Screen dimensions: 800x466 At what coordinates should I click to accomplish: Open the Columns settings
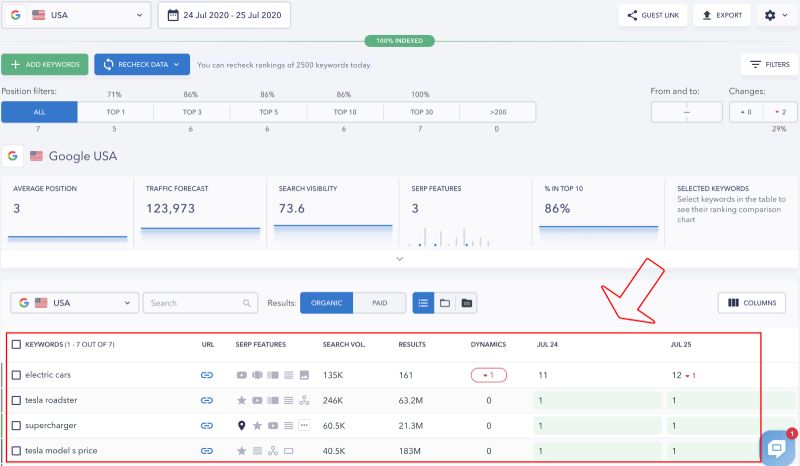tap(752, 303)
